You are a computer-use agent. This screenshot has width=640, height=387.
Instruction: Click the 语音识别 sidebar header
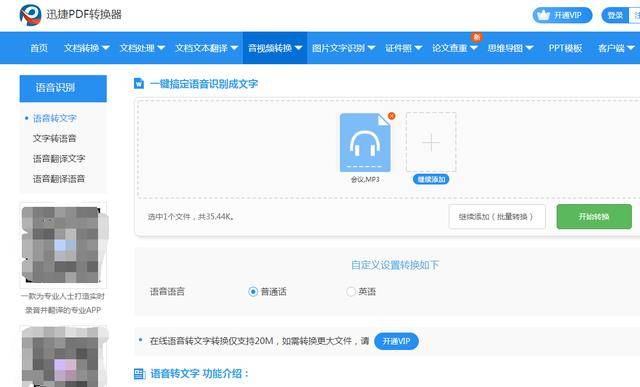[x=63, y=88]
